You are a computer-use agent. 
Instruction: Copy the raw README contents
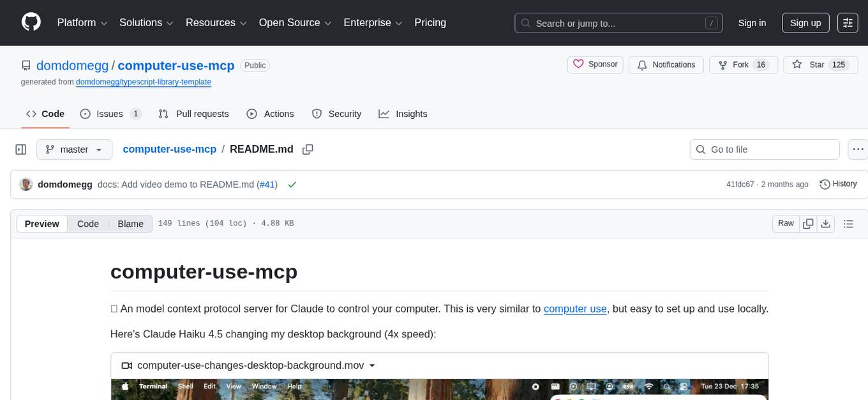[x=808, y=224]
